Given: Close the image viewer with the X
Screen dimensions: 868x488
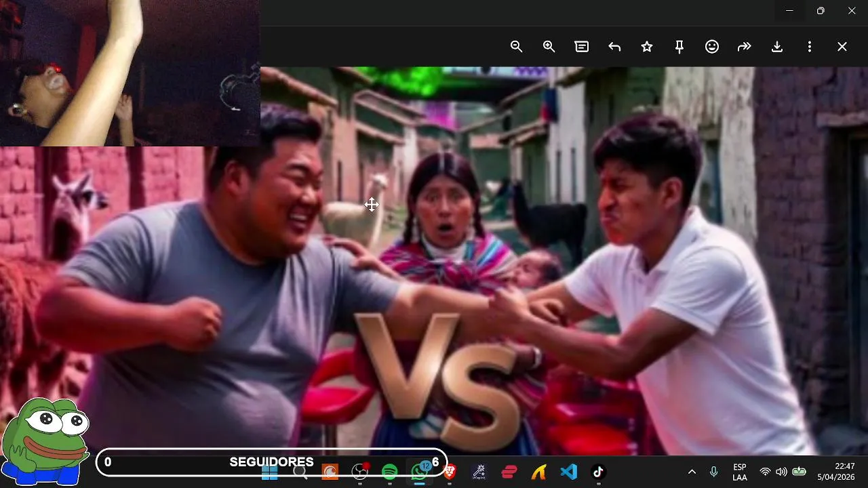Looking at the screenshot, I should click(x=842, y=47).
